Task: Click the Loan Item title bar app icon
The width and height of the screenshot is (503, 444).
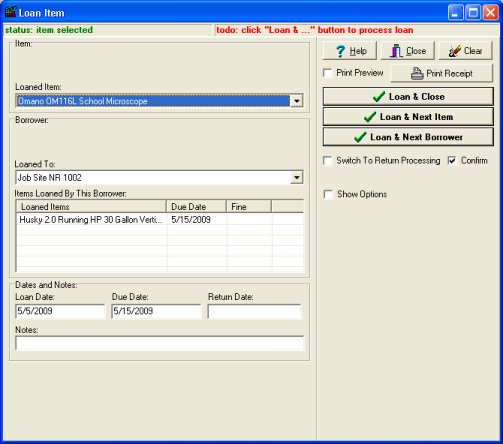Action: click(x=10, y=12)
